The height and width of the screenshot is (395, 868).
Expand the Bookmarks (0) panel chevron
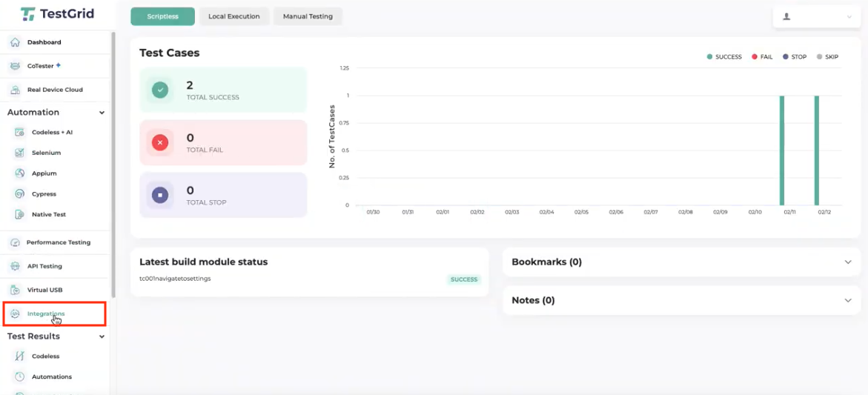(848, 262)
